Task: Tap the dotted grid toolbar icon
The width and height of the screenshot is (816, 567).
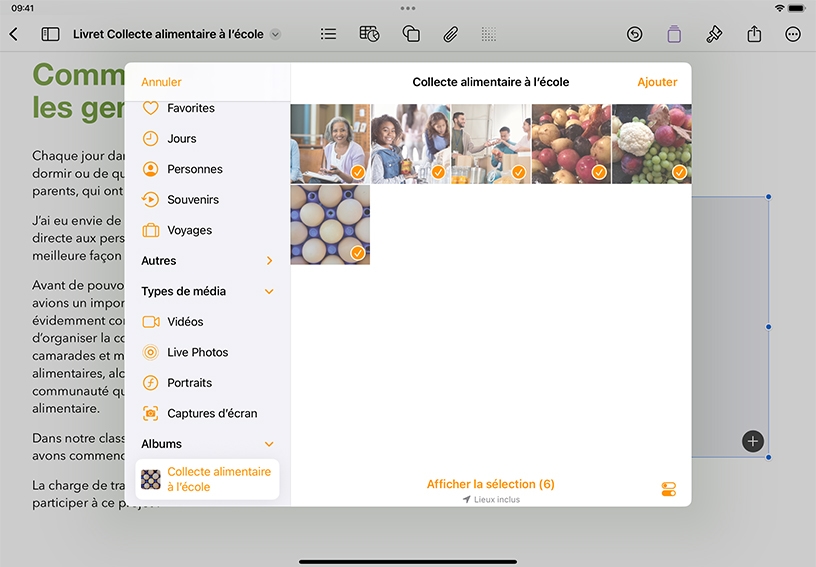Action: (x=488, y=34)
